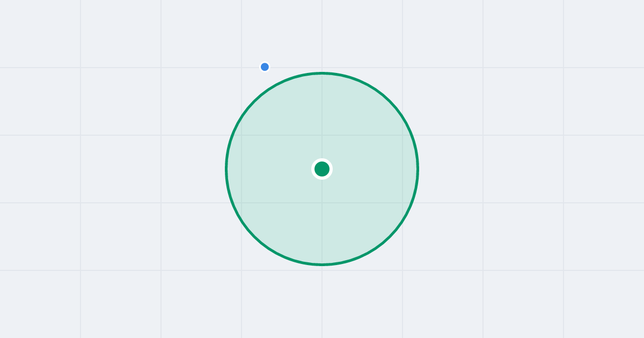Click the grid line intersection nearest the blue dot

click(x=241, y=68)
